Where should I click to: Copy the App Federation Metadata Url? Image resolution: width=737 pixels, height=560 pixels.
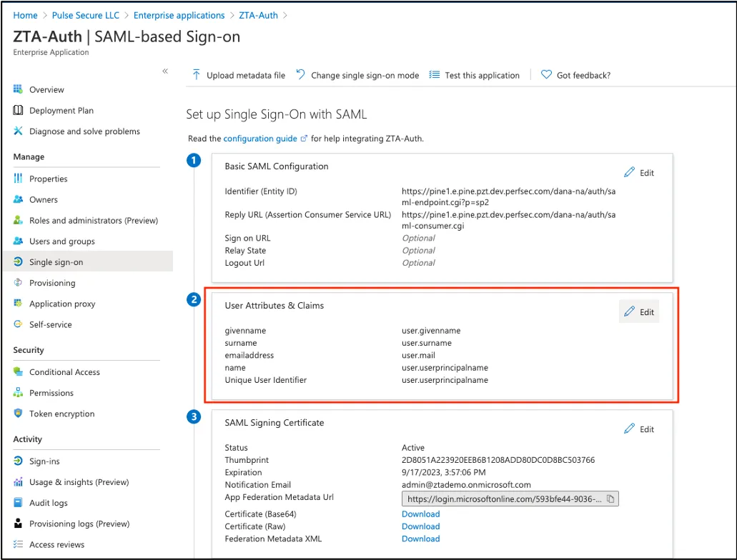pos(610,499)
